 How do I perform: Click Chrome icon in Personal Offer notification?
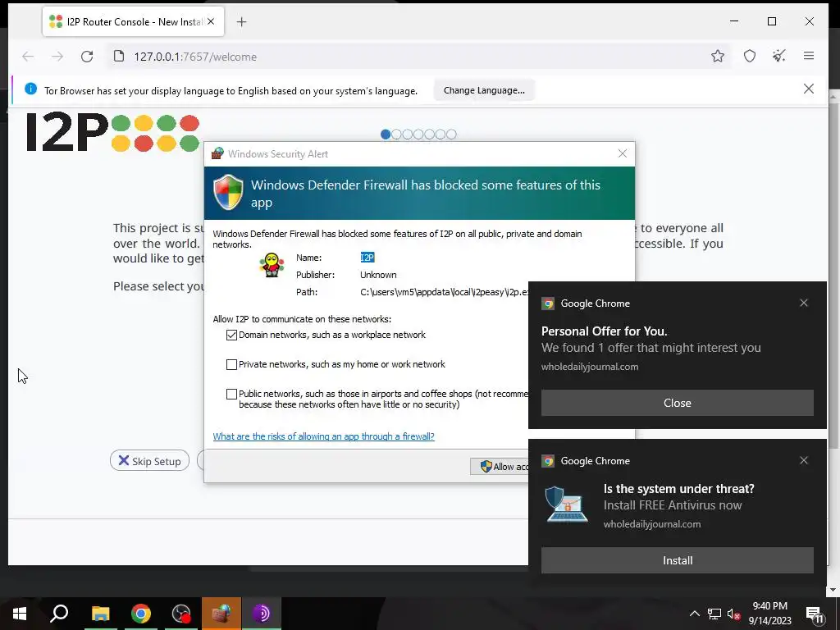(x=547, y=304)
